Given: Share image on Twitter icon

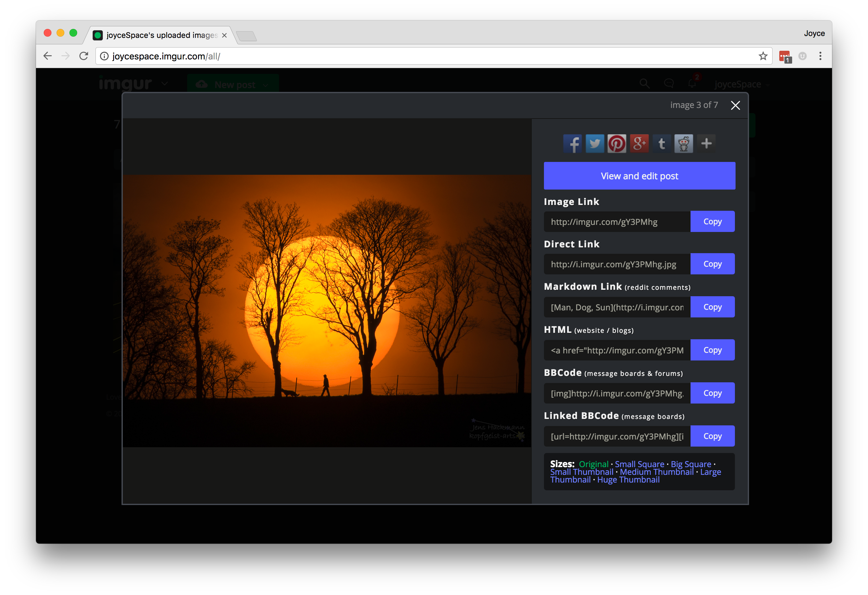Looking at the screenshot, I should 595,144.
